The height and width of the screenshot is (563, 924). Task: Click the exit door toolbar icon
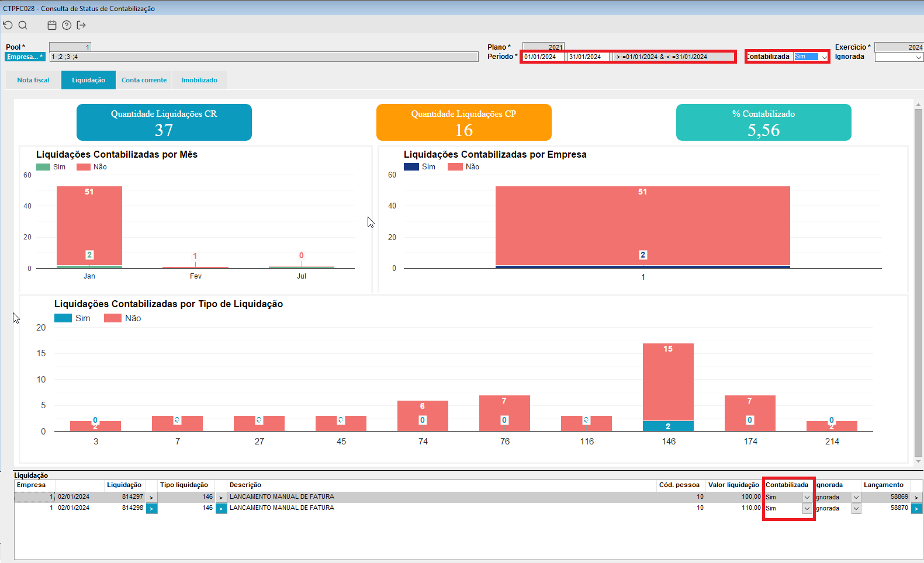(81, 25)
